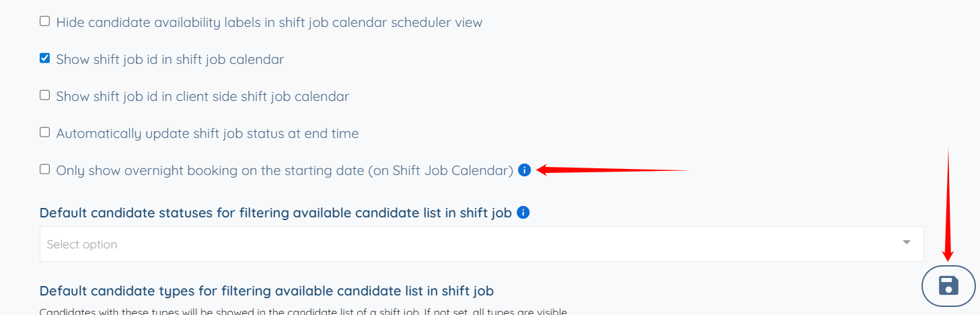Click 'Show shift job id in client side' label

202,96
